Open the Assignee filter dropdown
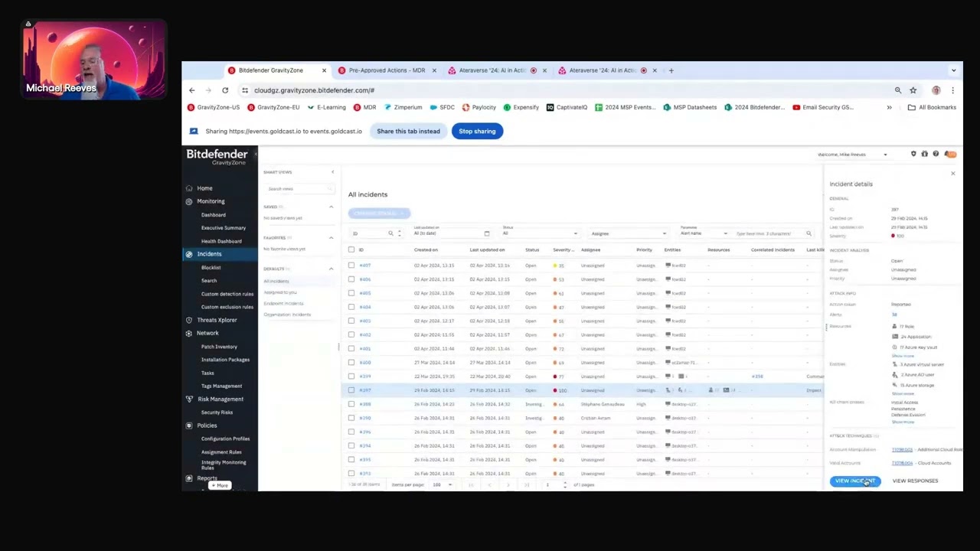980x551 pixels. click(x=628, y=233)
